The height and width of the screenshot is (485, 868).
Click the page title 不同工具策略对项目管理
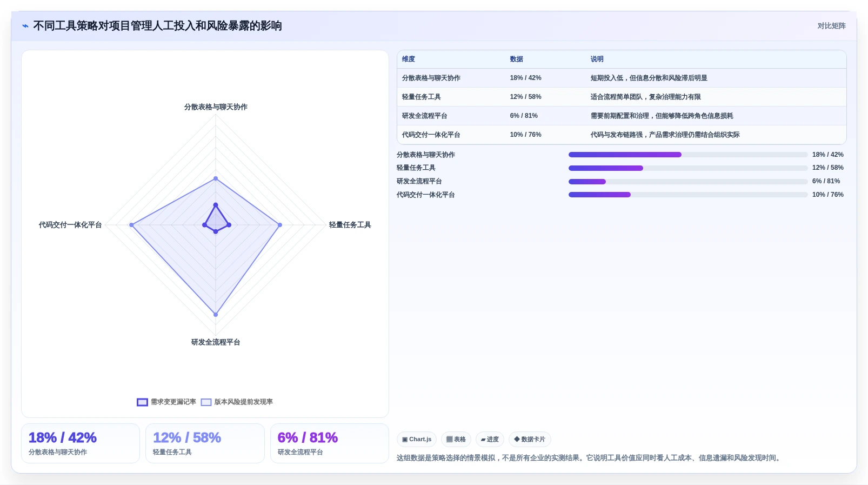(x=157, y=26)
